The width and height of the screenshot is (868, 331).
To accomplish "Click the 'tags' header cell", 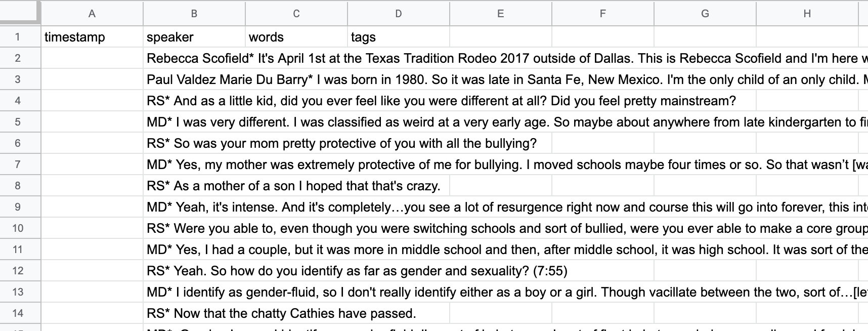I will (399, 37).
